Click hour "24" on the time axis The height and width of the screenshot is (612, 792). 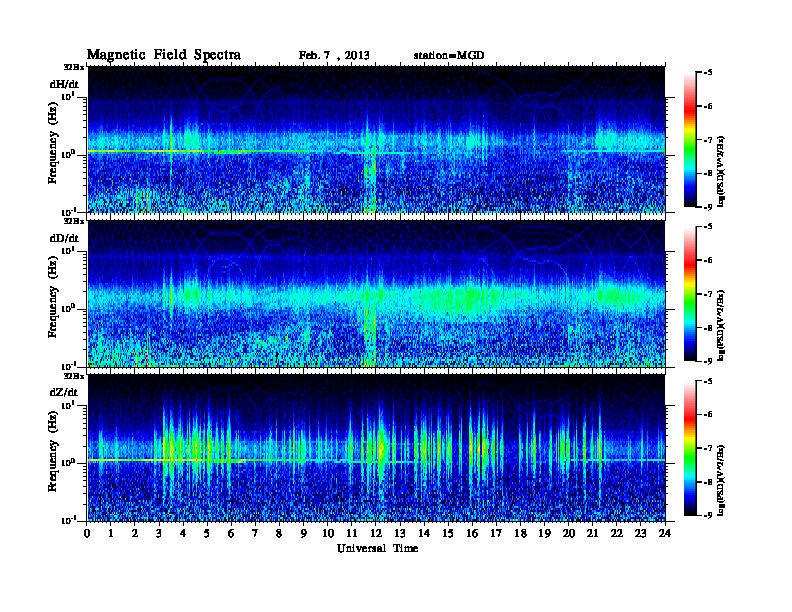665,534
